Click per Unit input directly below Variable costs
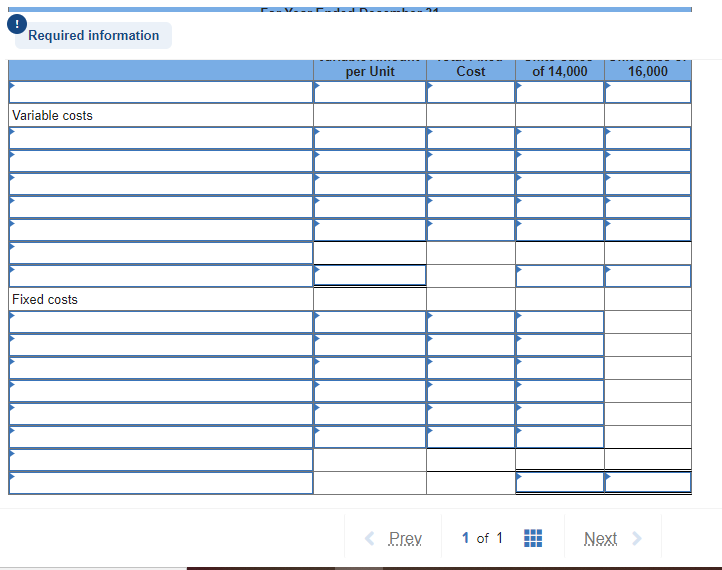Screen dimensions: 722x570 click(370, 138)
